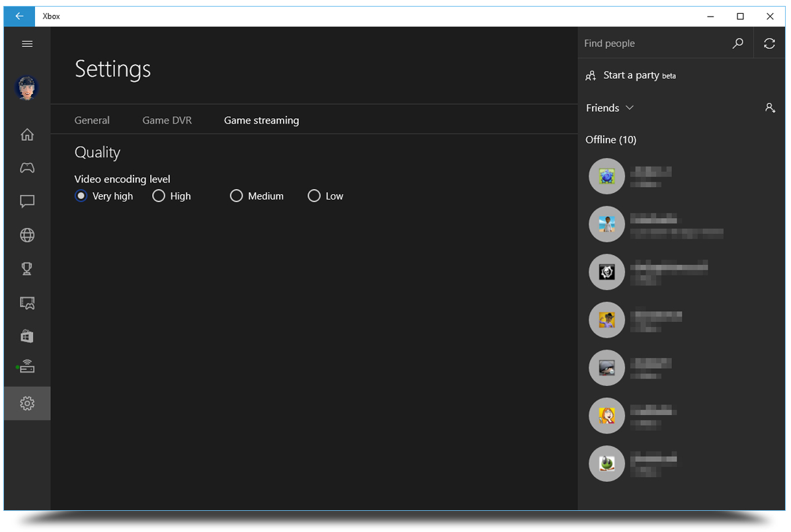Open friend with beach person avatar
791x532 pixels.
coord(607,225)
